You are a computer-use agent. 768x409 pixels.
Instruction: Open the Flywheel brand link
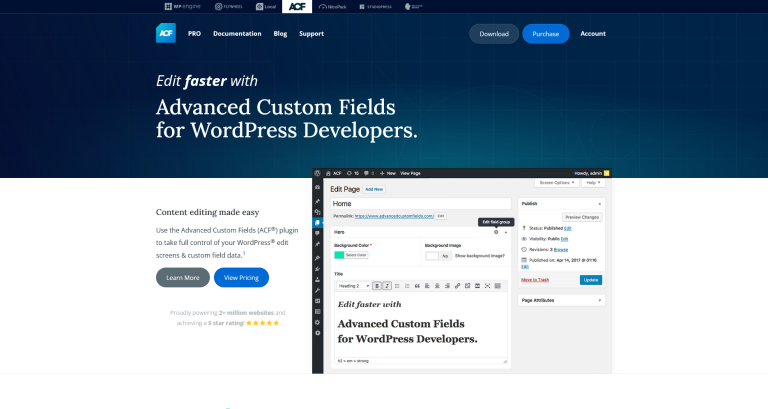click(x=229, y=6)
